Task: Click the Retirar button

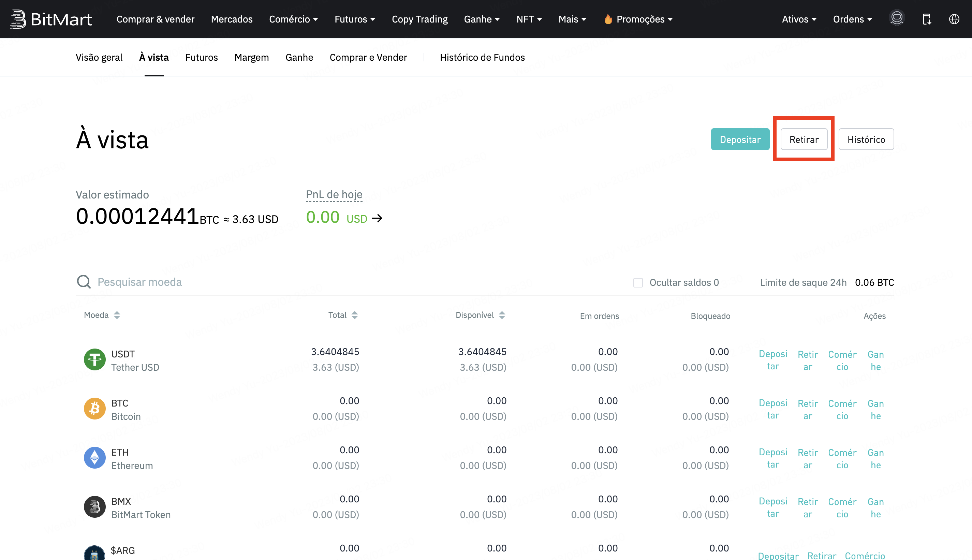Action: 804,139
